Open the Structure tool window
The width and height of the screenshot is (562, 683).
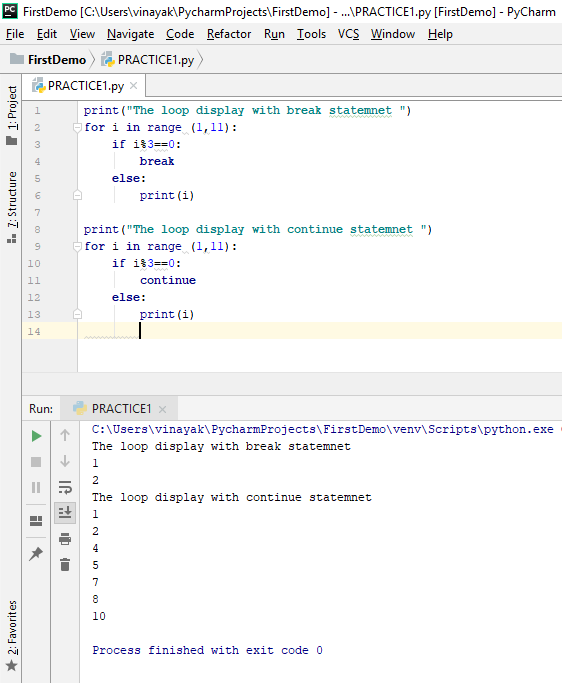[x=12, y=207]
